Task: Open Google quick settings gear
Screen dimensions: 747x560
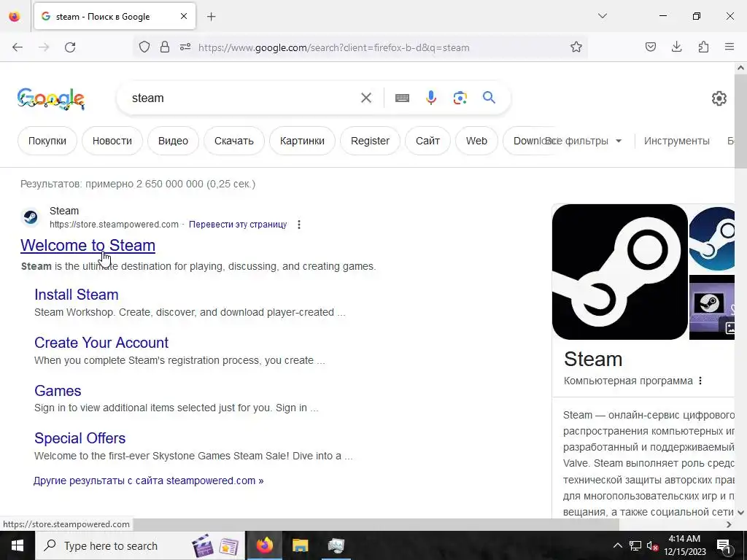Action: [x=719, y=98]
